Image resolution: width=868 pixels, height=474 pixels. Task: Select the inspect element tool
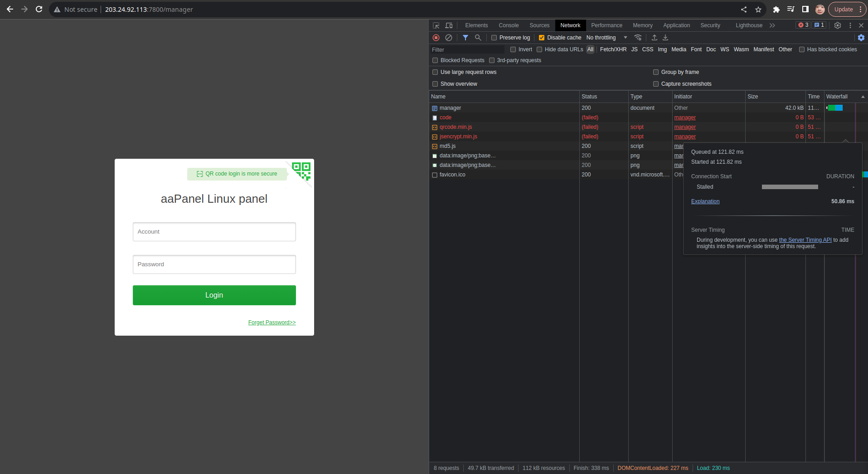pyautogui.click(x=436, y=25)
